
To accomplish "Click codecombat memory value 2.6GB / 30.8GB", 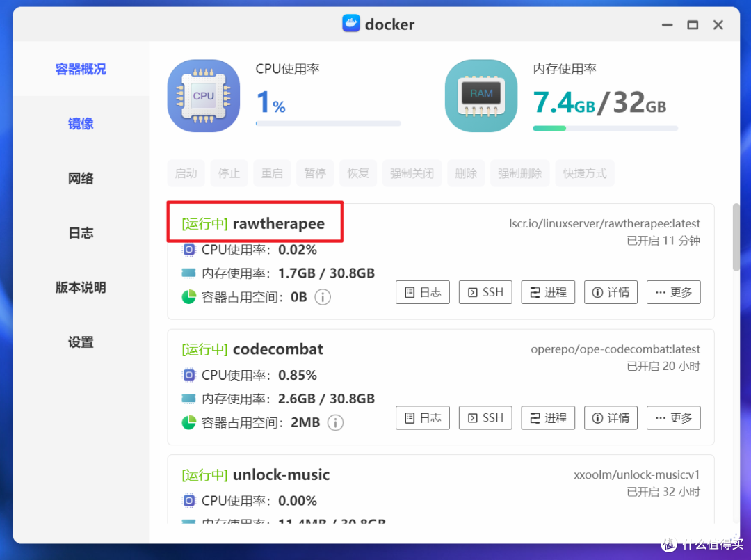I will pos(327,399).
